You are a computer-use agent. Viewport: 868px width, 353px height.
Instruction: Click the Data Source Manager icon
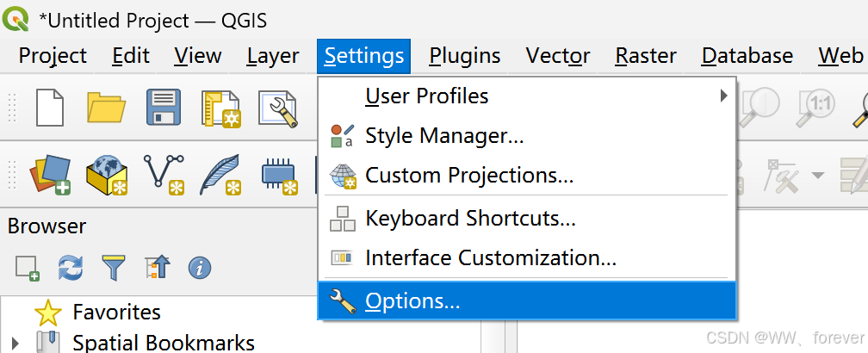(50, 175)
